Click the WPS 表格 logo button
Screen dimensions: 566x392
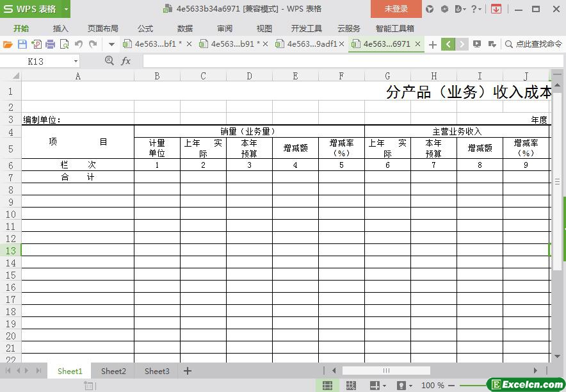31,9
